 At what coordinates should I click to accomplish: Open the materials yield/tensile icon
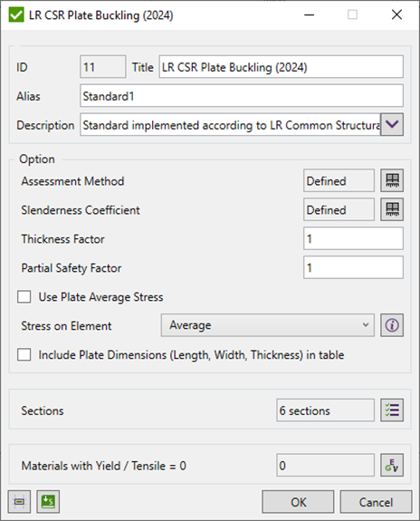coord(392,465)
